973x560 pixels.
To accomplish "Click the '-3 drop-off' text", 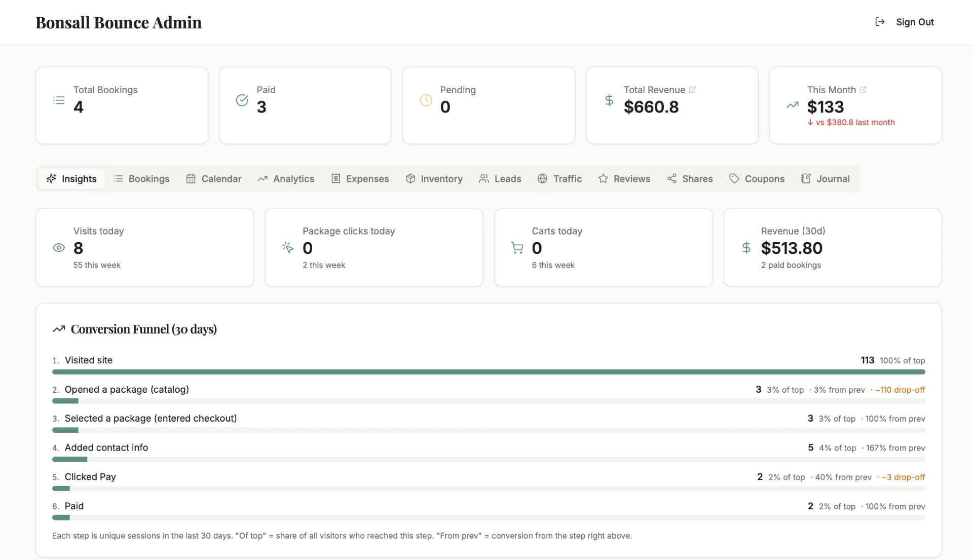I will (x=904, y=477).
